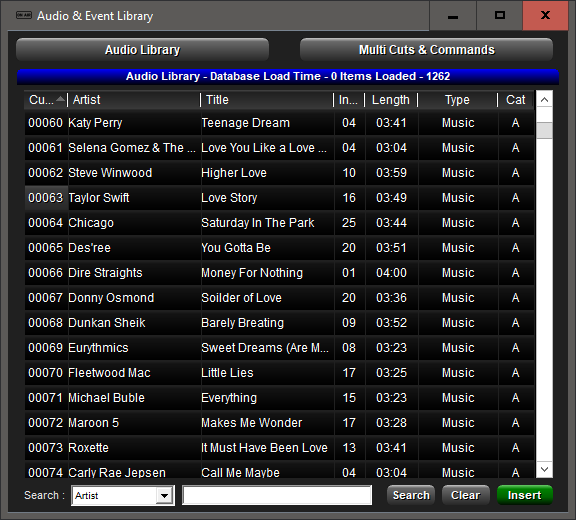
Task: Click Music type in Roxette row
Action: point(458,447)
